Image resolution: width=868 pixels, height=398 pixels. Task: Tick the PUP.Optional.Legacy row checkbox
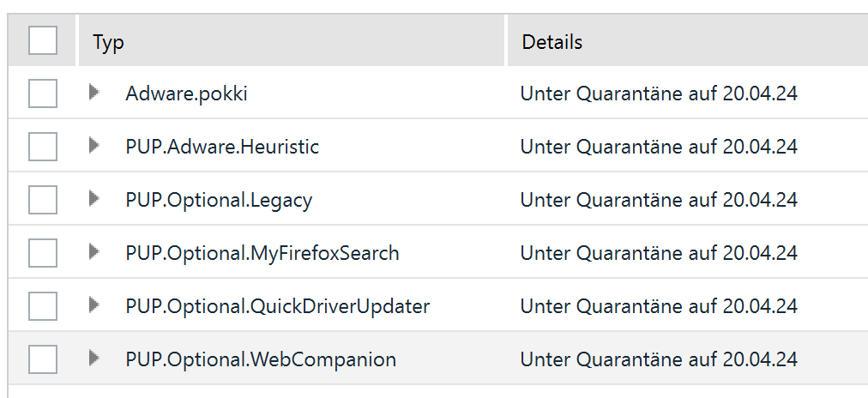point(43,200)
